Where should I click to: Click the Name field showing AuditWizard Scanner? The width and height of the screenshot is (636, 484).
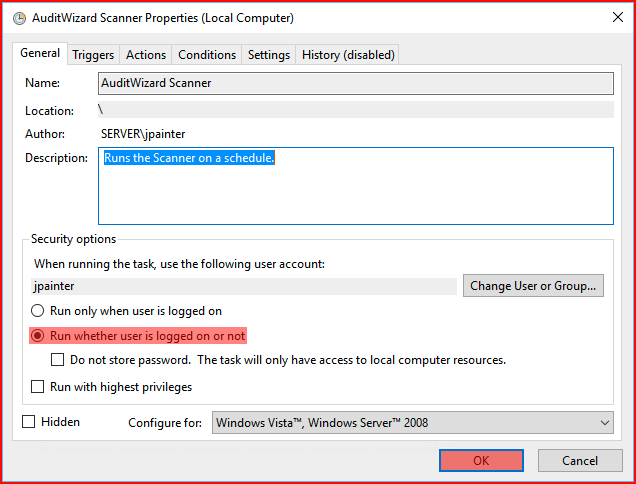(x=356, y=83)
